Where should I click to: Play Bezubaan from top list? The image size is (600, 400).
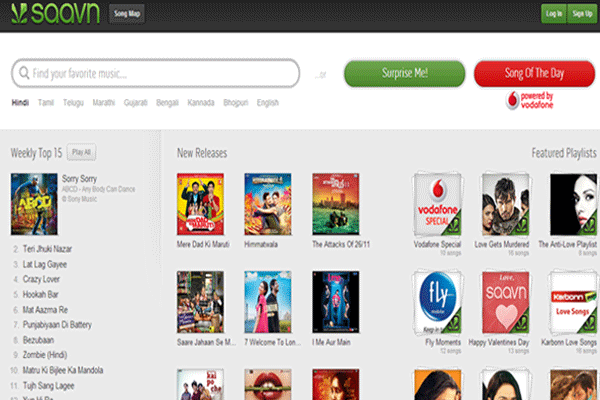pos(38,340)
